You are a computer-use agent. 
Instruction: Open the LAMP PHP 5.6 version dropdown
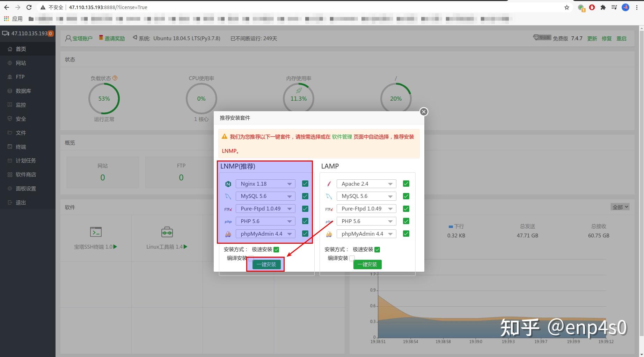click(366, 221)
